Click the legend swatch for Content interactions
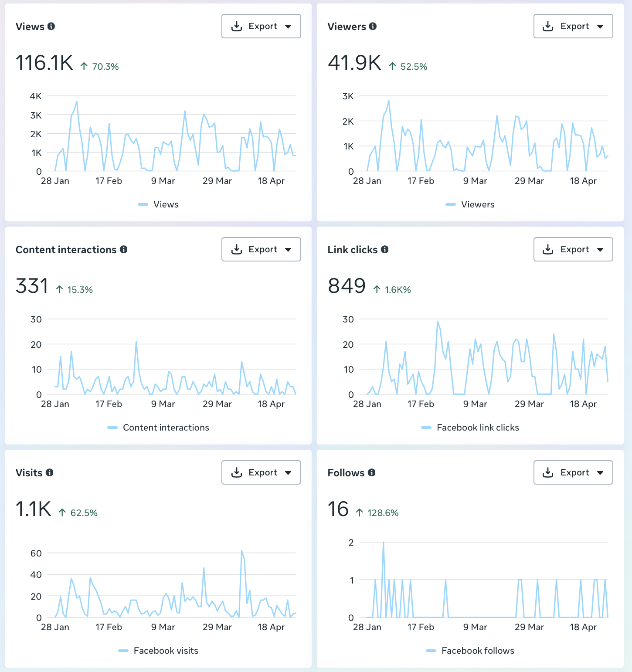 [112, 428]
